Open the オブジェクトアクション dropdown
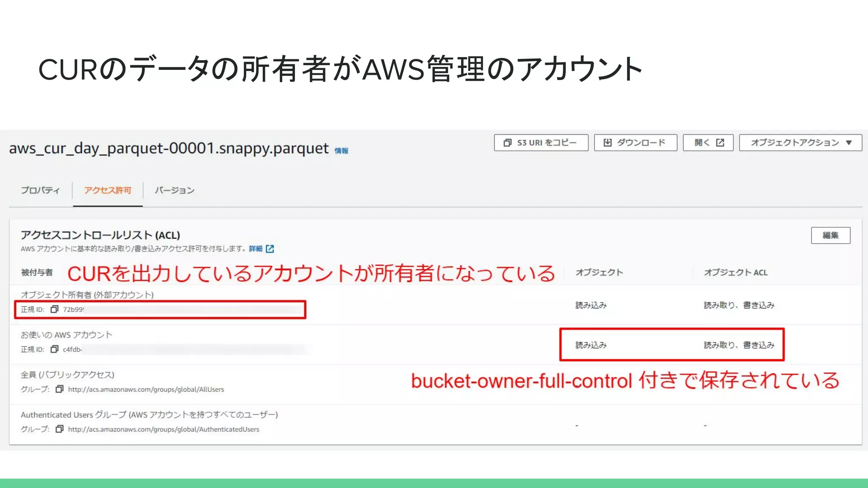 800,143
